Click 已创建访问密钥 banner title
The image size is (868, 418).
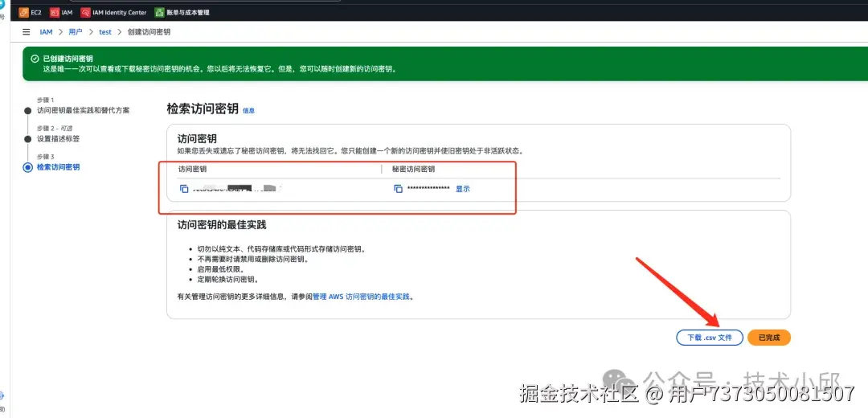point(68,58)
